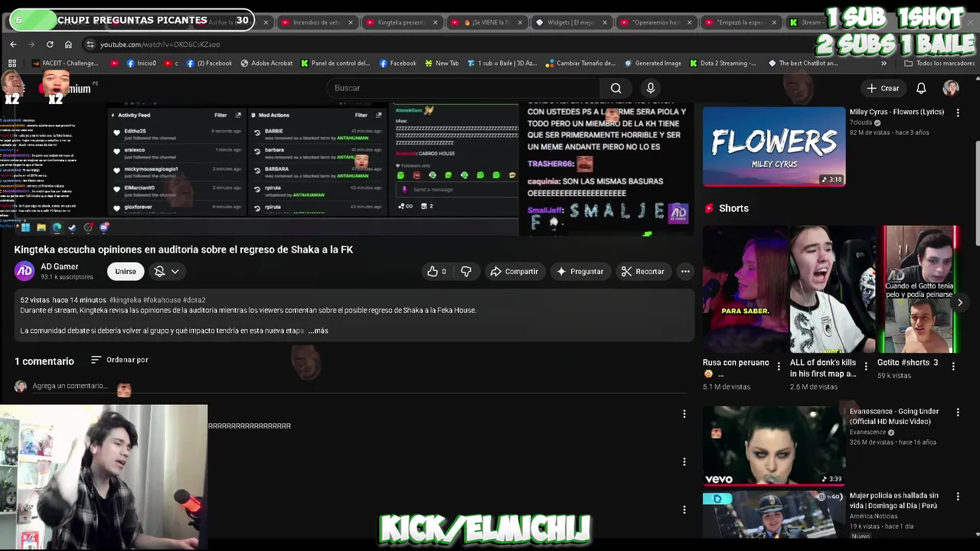Show next Shorts with right arrow
Screen dimensions: 980x551
click(x=960, y=302)
